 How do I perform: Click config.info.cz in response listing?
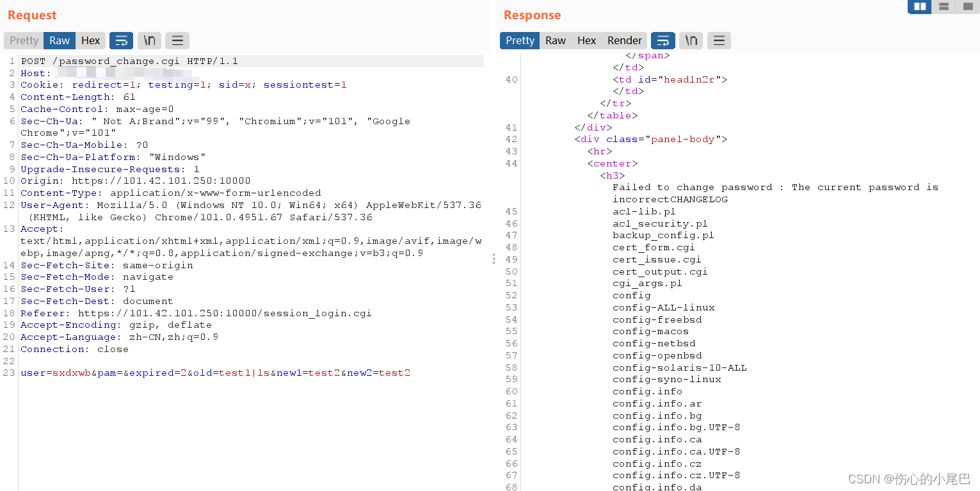657,464
